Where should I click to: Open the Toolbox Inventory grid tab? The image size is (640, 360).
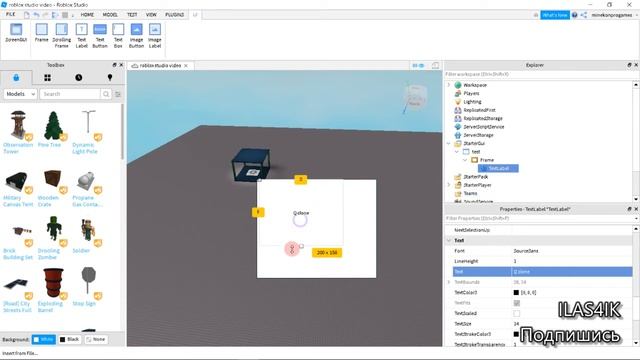tap(47, 78)
